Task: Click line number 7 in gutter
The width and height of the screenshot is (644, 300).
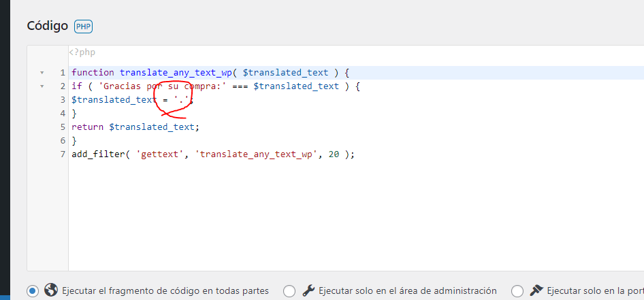Action: [63, 154]
